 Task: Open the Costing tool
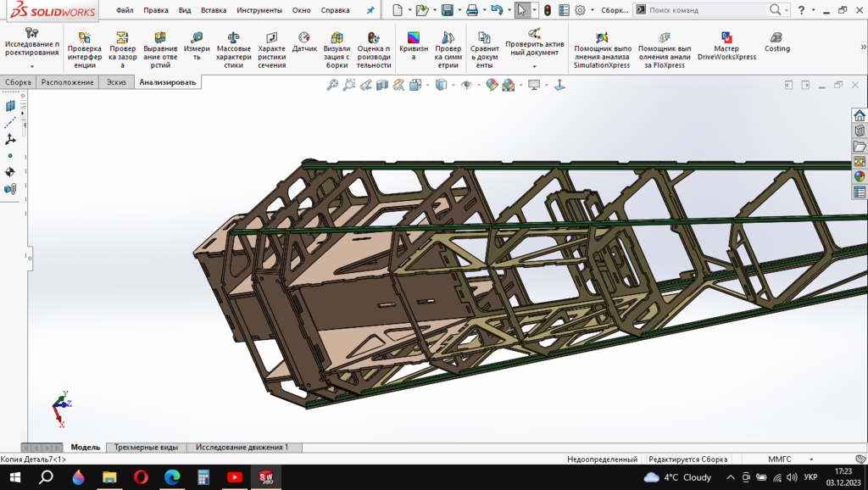pyautogui.click(x=776, y=42)
